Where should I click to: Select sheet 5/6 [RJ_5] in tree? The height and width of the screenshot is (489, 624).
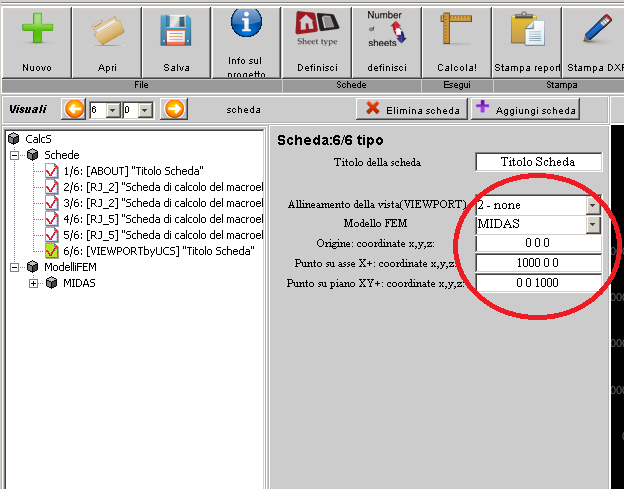tap(163, 235)
